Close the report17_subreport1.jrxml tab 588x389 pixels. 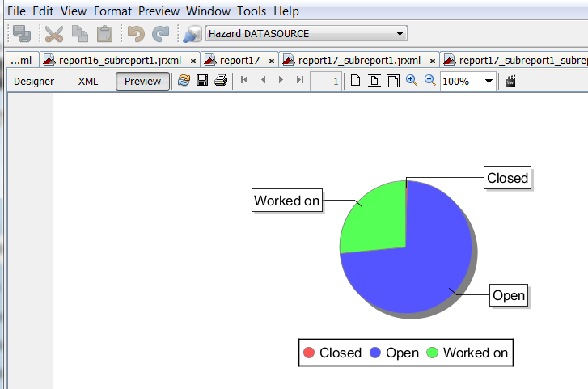click(x=433, y=61)
